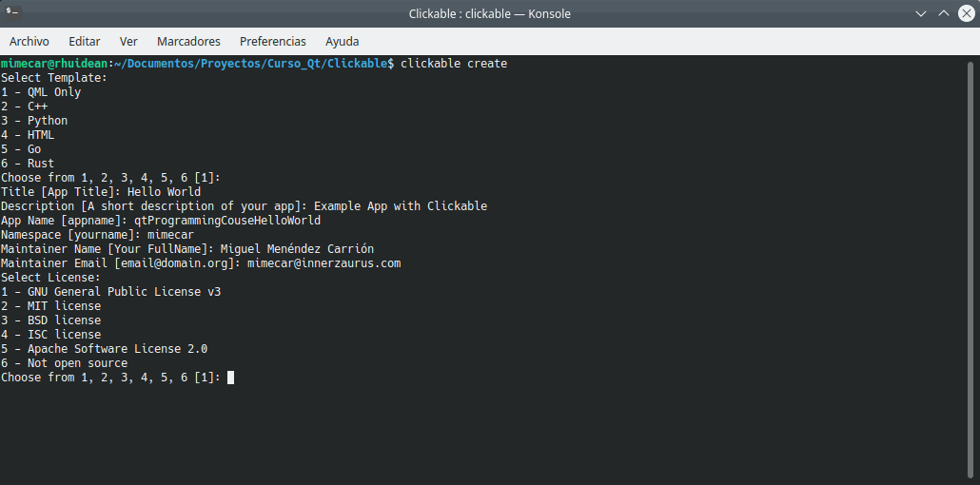This screenshot has height=485, width=980.
Task: Close the Konsole window
Action: 965,13
